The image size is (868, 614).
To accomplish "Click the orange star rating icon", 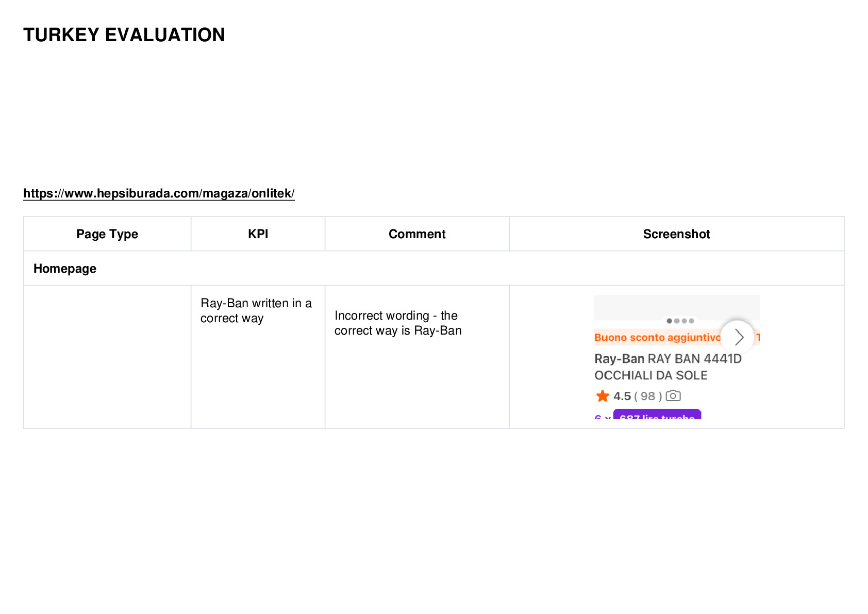I will pyautogui.click(x=602, y=396).
